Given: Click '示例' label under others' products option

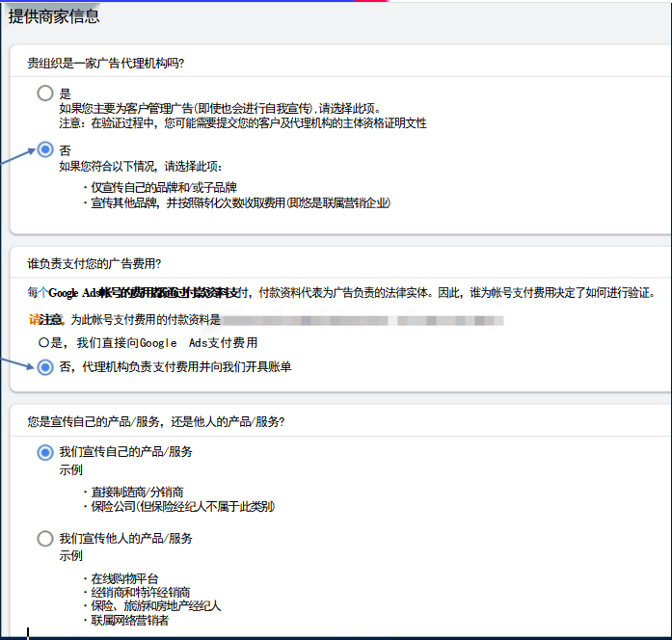Looking at the screenshot, I should [70, 556].
